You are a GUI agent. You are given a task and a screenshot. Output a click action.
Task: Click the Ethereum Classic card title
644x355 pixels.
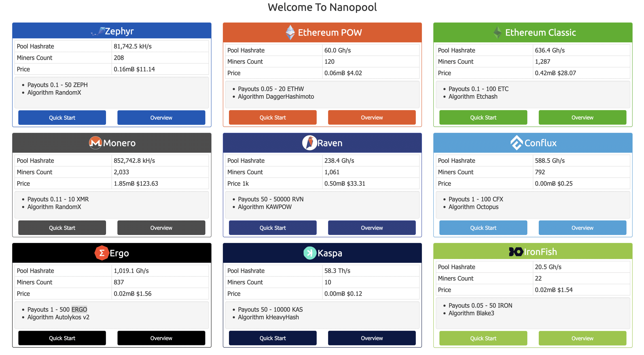coord(540,32)
